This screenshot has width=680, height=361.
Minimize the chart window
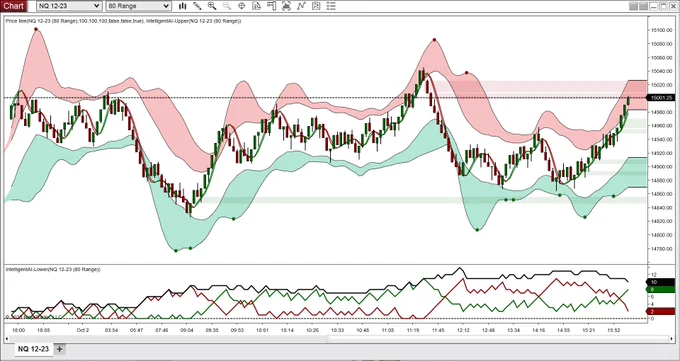(654, 6)
